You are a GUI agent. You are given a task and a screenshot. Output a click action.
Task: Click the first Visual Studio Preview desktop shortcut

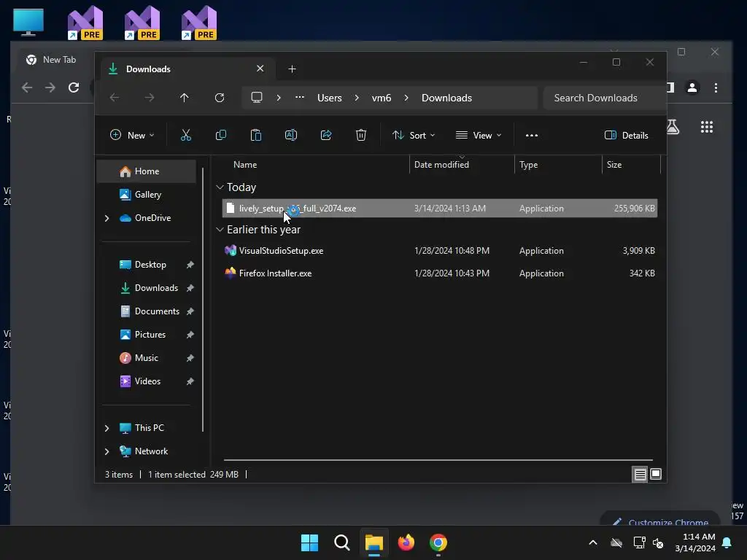pyautogui.click(x=85, y=23)
